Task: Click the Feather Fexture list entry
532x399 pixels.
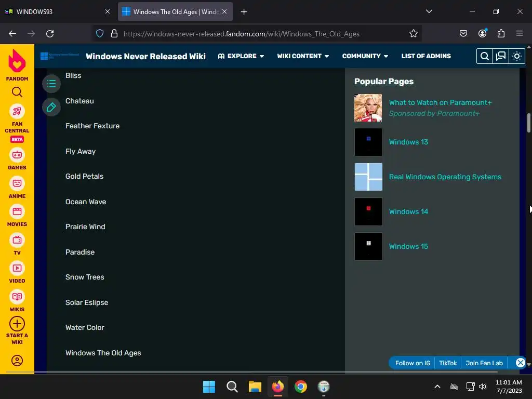Action: pyautogui.click(x=92, y=126)
